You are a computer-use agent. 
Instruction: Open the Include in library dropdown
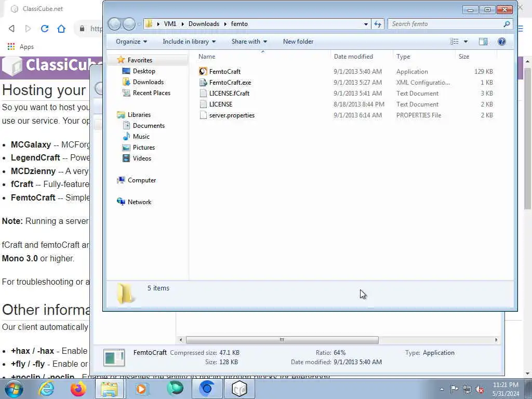pos(189,42)
